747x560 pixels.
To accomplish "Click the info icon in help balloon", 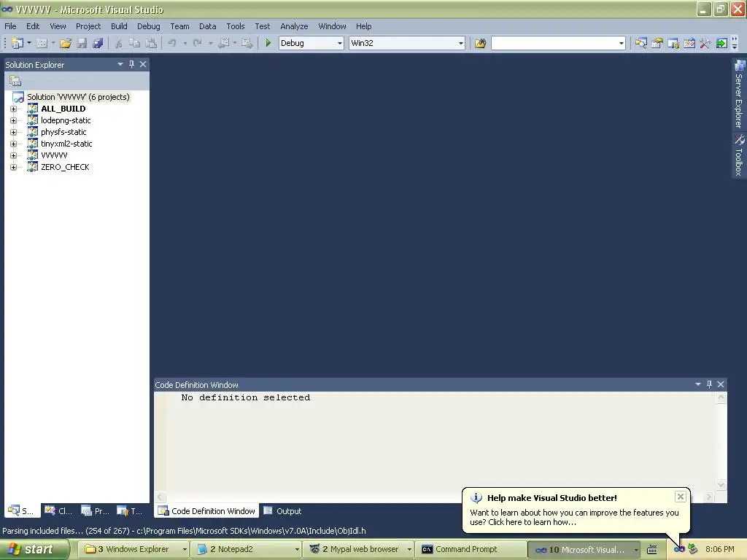I will pyautogui.click(x=476, y=498).
